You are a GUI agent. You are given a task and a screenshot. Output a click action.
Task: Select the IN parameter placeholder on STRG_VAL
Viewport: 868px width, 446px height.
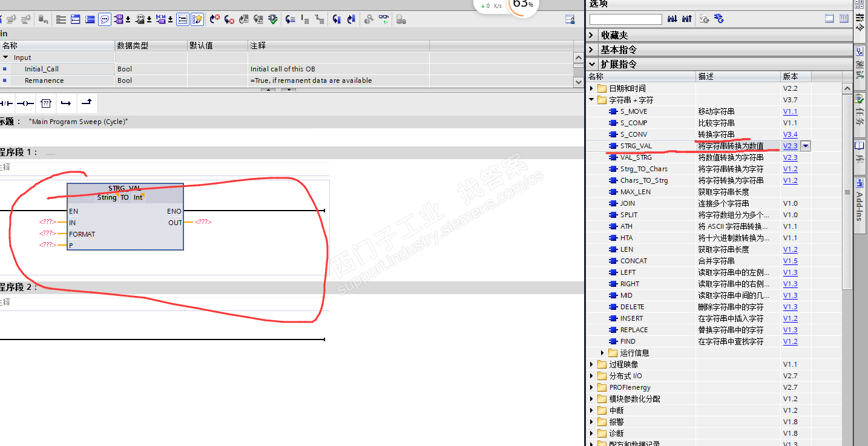pyautogui.click(x=47, y=223)
